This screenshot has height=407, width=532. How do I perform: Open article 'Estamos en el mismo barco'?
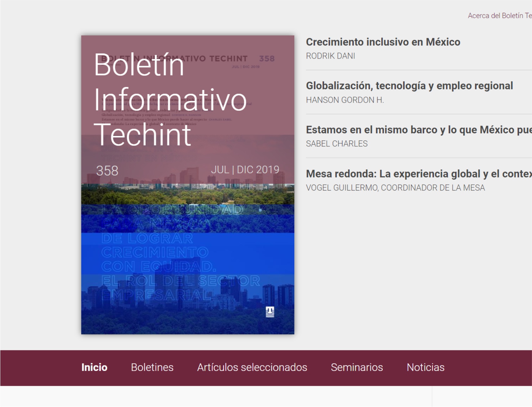pyautogui.click(x=419, y=130)
